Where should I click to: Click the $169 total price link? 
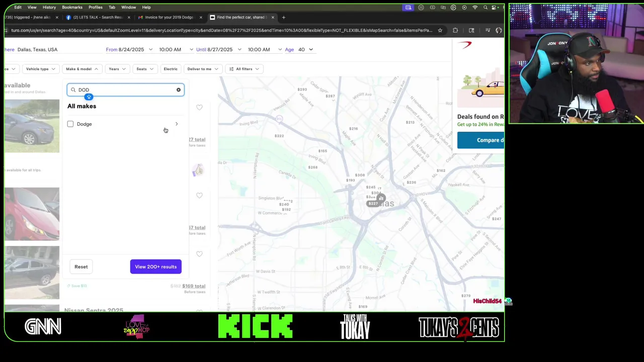194,286
